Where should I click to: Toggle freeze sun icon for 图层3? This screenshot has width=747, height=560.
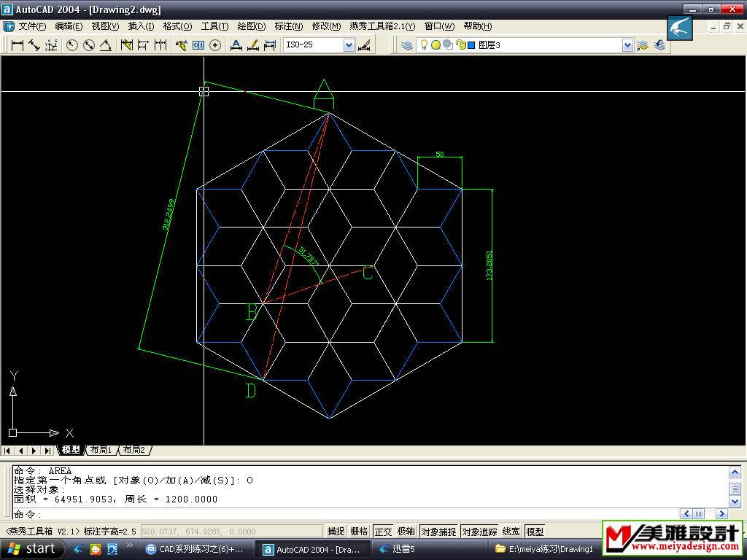(x=436, y=45)
